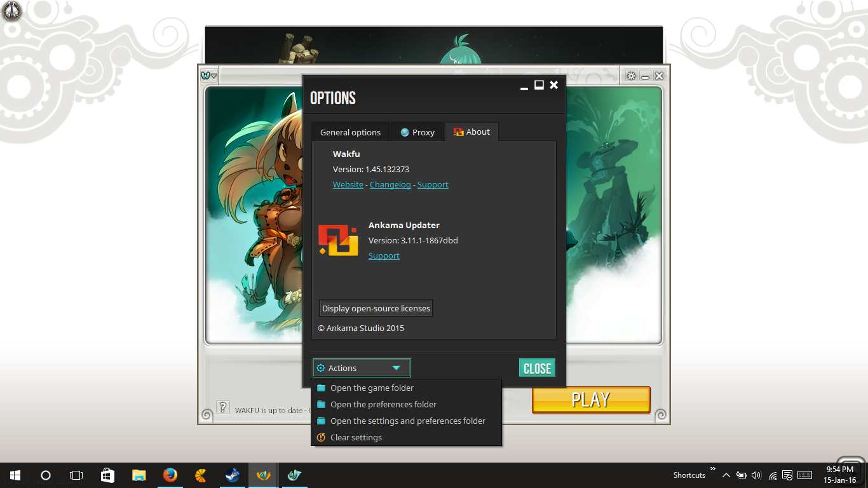Click the orange pinwheel taskbar icon
Image resolution: width=868 pixels, height=488 pixels.
[201, 475]
